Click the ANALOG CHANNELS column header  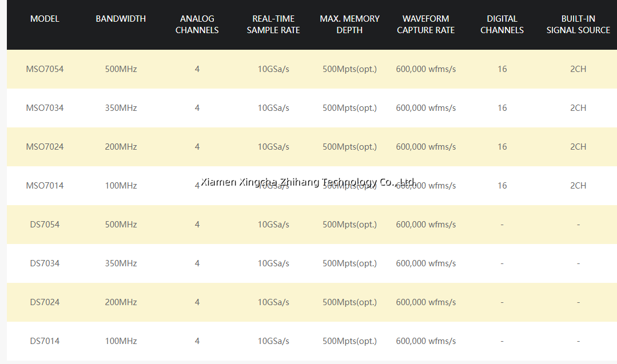click(x=197, y=25)
